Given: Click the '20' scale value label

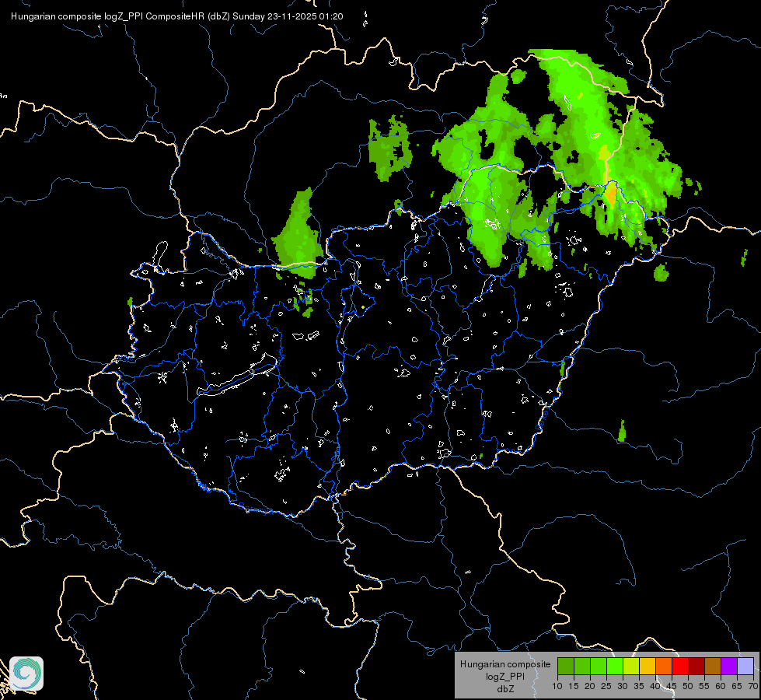Looking at the screenshot, I should tap(590, 686).
